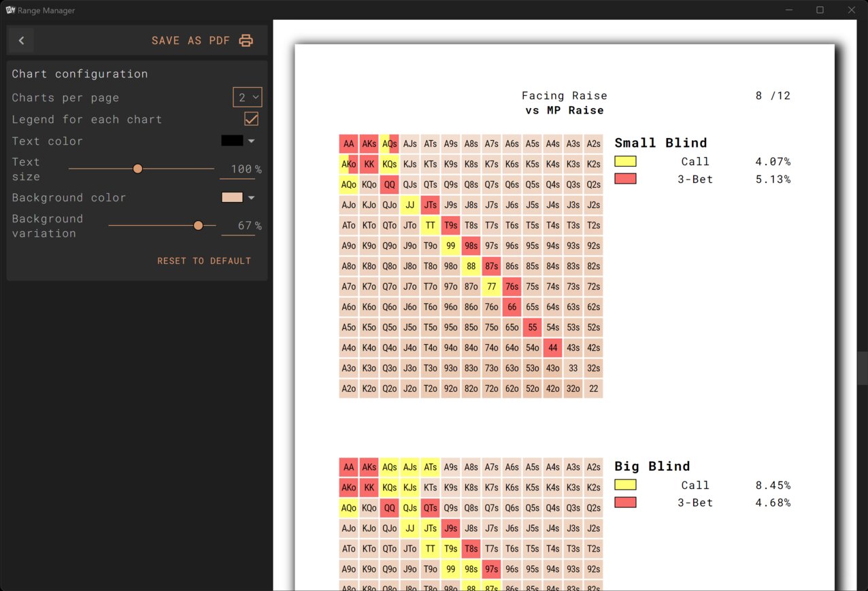868x591 pixels.
Task: Click the peach Background color swatch
Action: (x=232, y=197)
